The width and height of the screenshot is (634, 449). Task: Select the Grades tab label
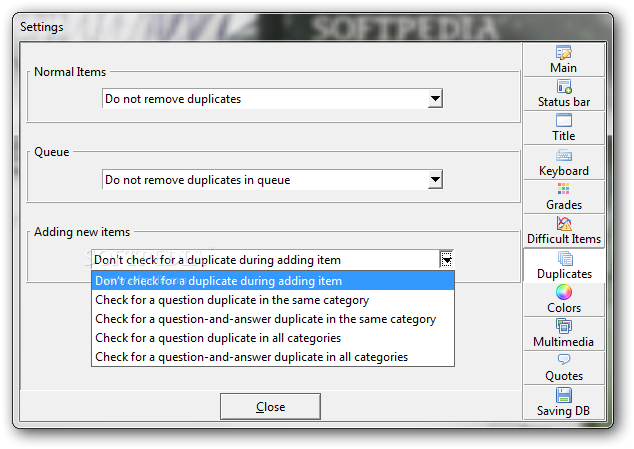point(564,205)
